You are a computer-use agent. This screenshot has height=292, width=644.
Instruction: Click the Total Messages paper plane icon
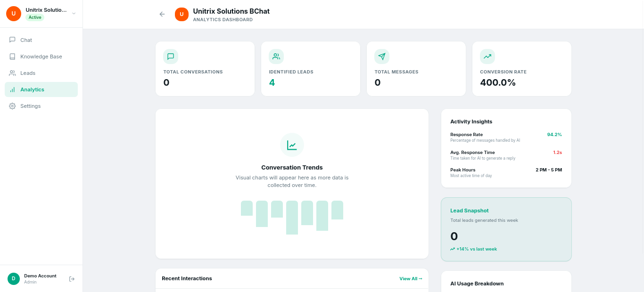382,57
